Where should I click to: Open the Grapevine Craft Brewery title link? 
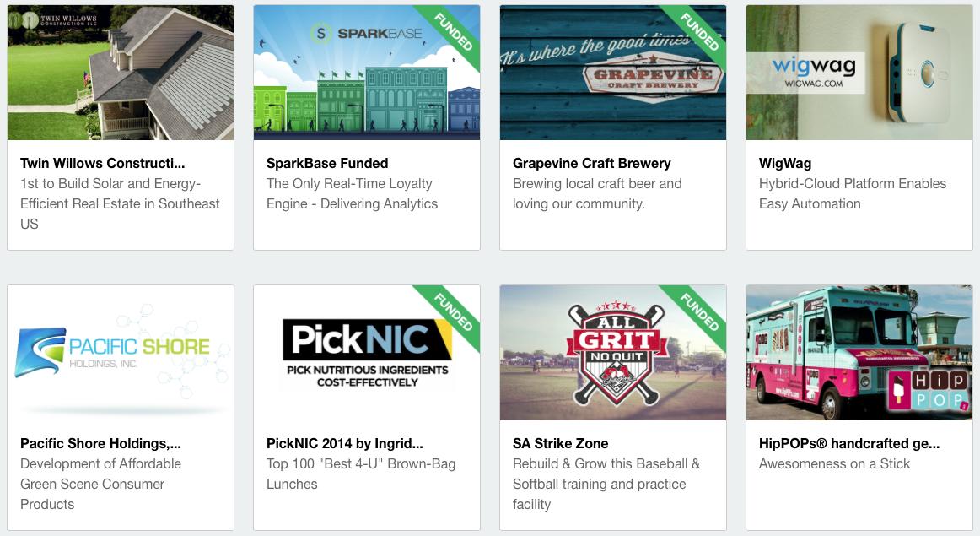click(x=592, y=163)
